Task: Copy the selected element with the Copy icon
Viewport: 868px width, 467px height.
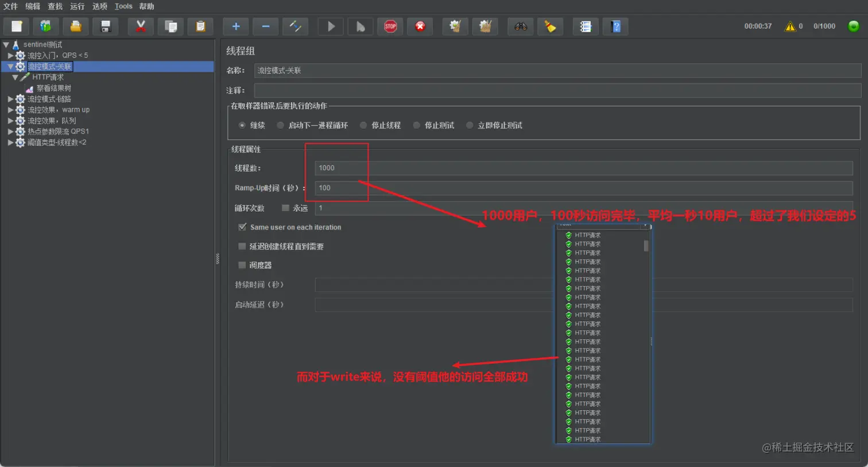Action: coord(170,26)
